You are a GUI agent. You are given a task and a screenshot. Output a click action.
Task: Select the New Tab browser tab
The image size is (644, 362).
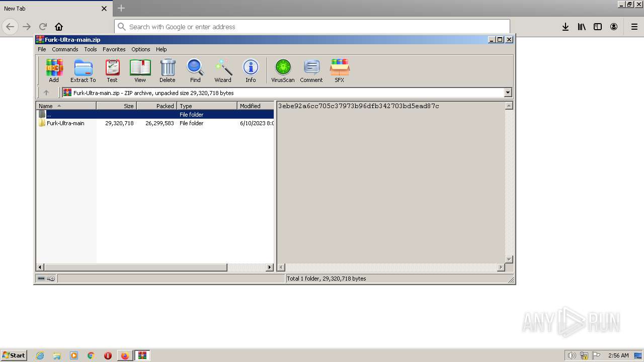pos(55,9)
